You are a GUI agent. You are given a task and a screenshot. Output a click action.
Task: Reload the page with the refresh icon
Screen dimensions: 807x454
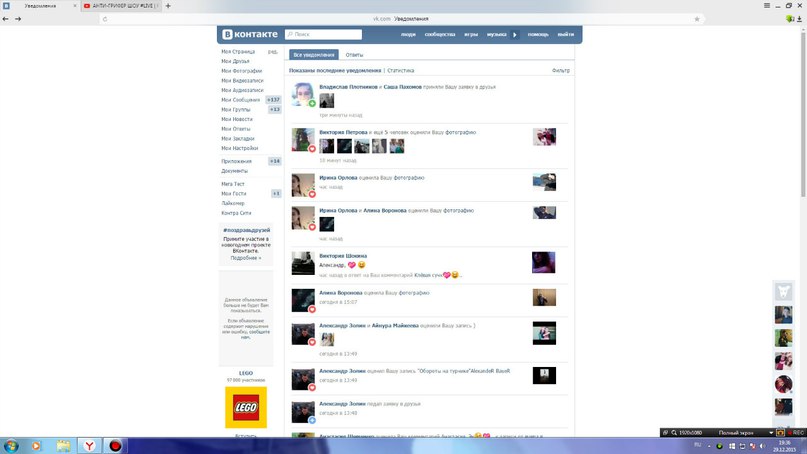point(105,19)
